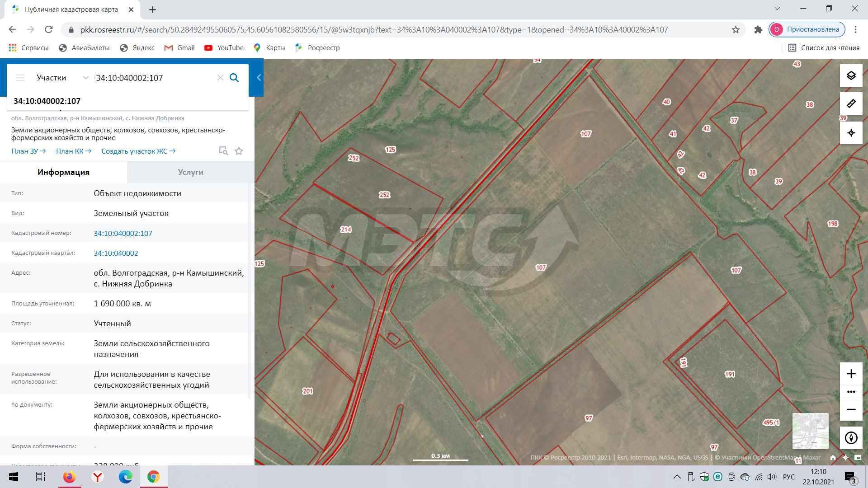Click the locate-me crosshair icon
868x488 pixels.
851,133
